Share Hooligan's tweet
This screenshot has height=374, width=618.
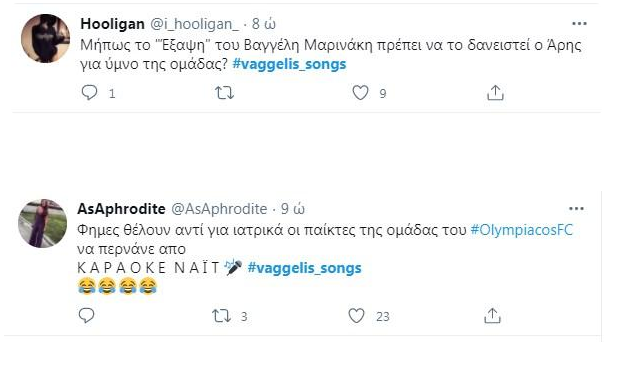pyautogui.click(x=495, y=93)
